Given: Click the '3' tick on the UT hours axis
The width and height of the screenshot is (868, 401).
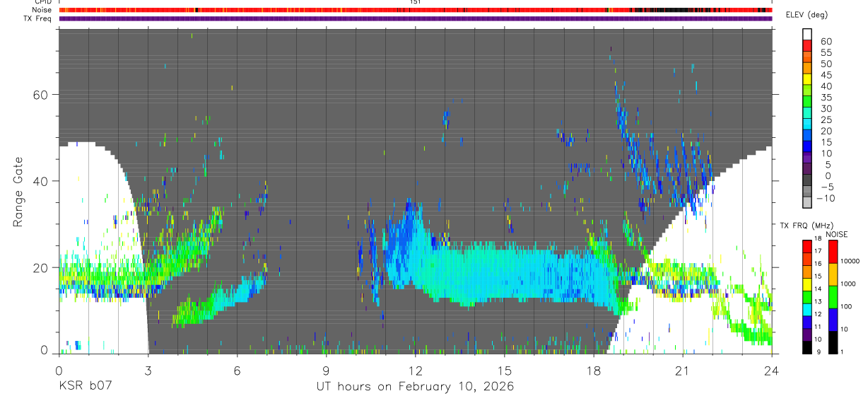Looking at the screenshot, I should (x=148, y=370).
